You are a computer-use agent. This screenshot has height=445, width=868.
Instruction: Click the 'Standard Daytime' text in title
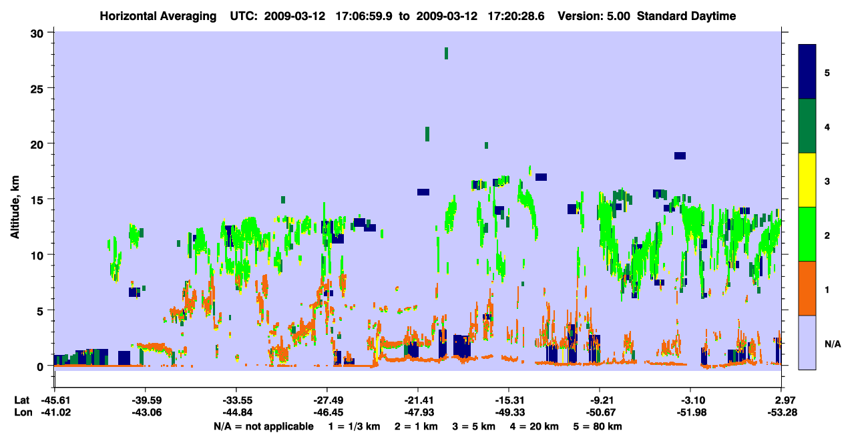coord(686,16)
